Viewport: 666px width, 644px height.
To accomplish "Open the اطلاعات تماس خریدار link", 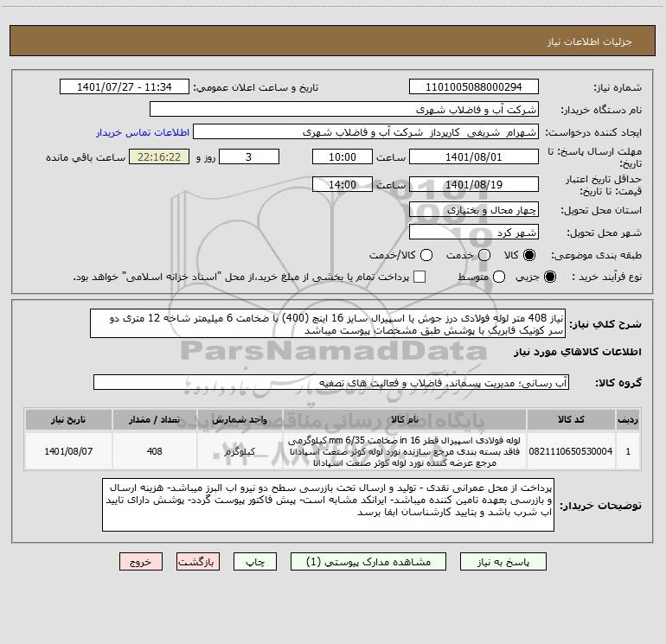I will pyautogui.click(x=143, y=132).
